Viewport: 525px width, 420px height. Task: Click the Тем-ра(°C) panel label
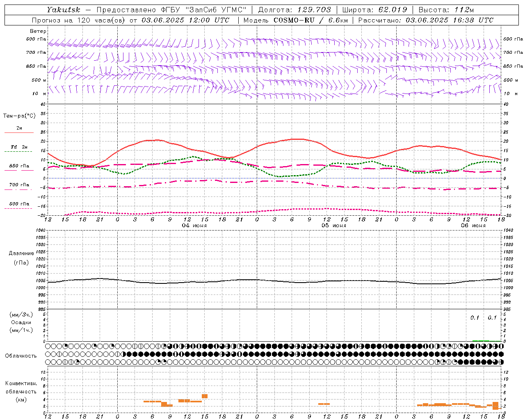[19, 116]
